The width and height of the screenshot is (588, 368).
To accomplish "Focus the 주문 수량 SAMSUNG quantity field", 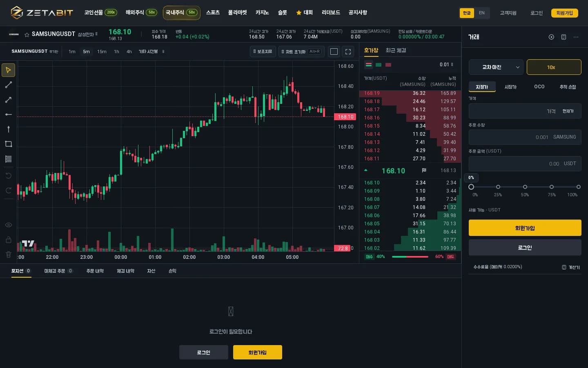I will (525, 137).
